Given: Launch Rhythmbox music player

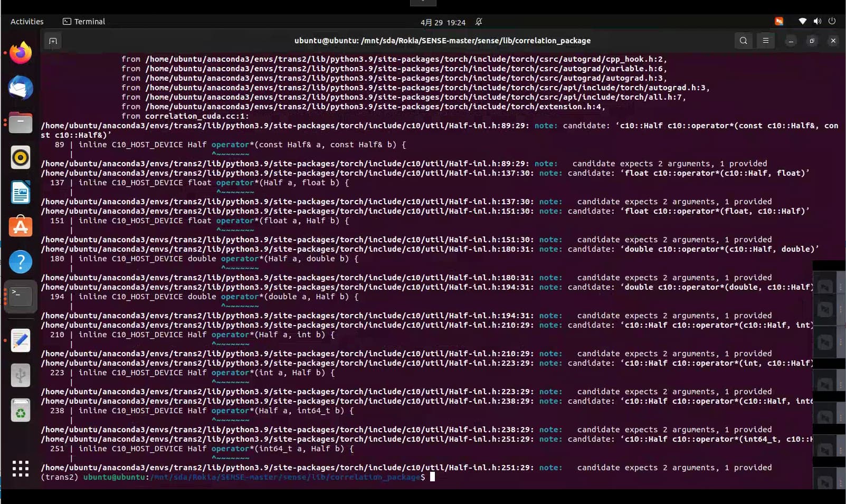Looking at the screenshot, I should [21, 157].
